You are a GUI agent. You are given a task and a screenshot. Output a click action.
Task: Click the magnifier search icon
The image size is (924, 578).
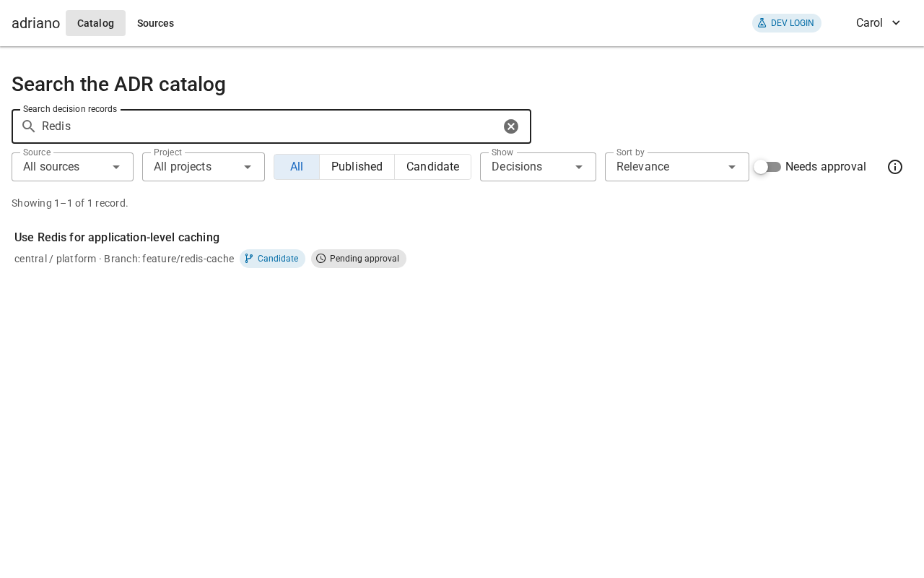(29, 126)
